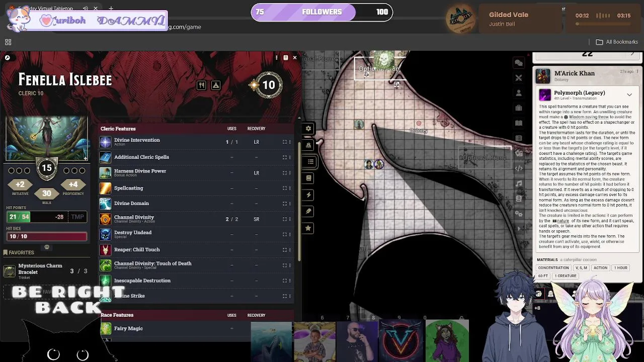This screenshot has width=644, height=362.
Task: Toggle third death save failure circle
Action: pyautogui.click(x=82, y=170)
